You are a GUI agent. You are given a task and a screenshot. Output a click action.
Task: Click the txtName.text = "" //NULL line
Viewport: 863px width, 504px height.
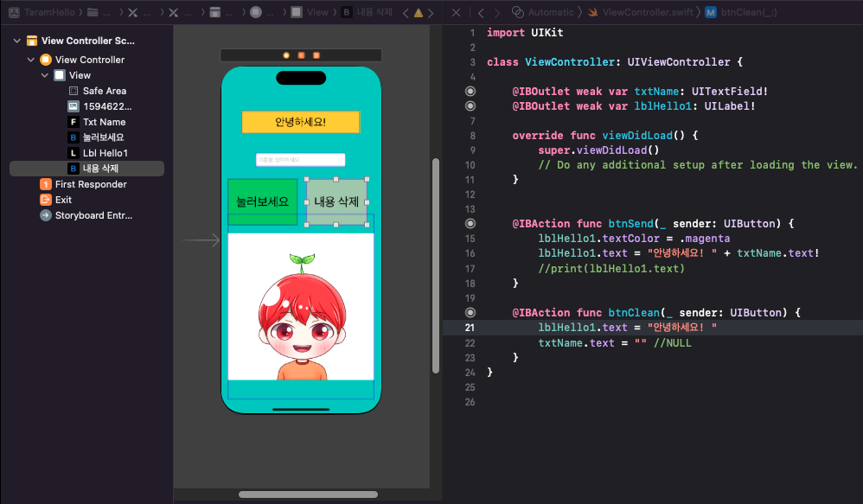(x=614, y=343)
